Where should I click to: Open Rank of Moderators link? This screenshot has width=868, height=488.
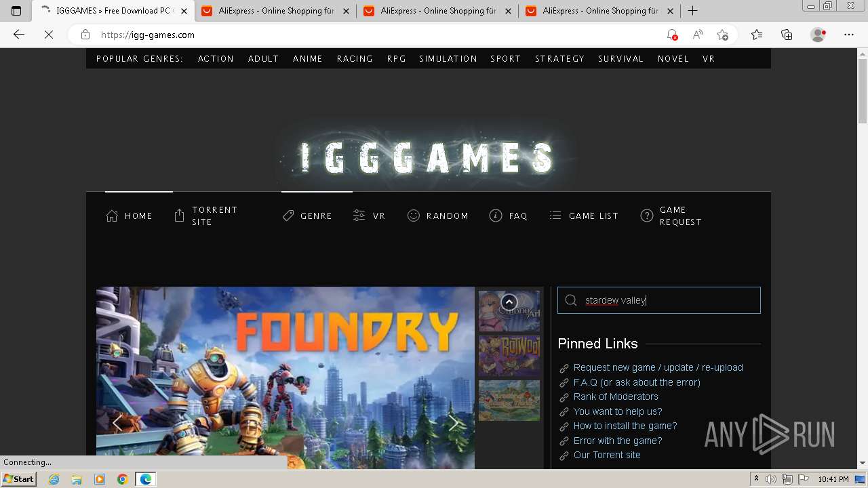pyautogui.click(x=616, y=396)
